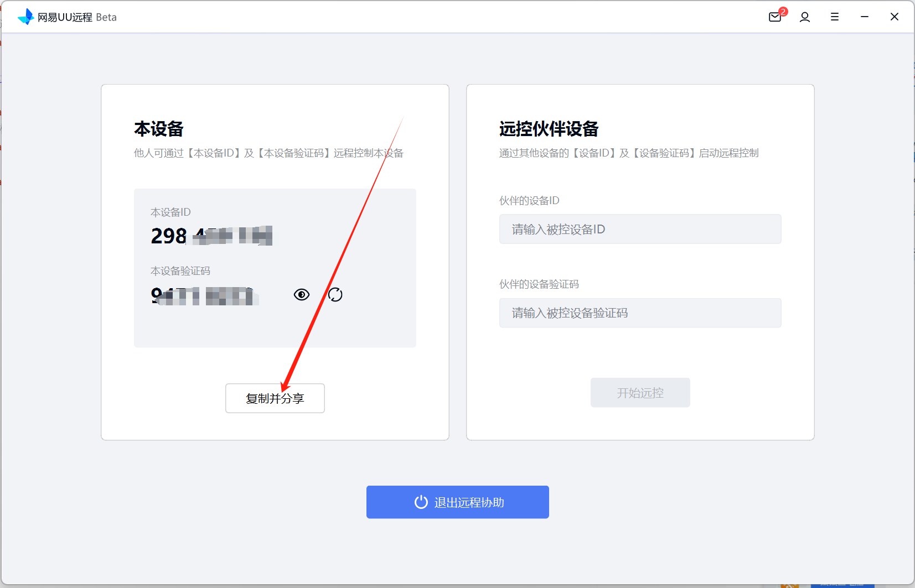The image size is (915, 588).
Task: Minimize the UU远程 window
Action: [865, 17]
